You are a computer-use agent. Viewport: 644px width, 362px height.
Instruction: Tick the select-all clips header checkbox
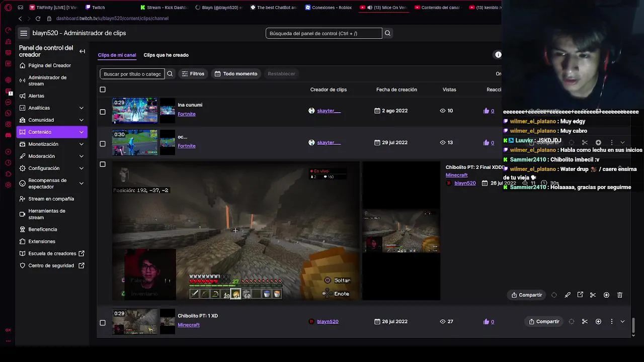103,89
